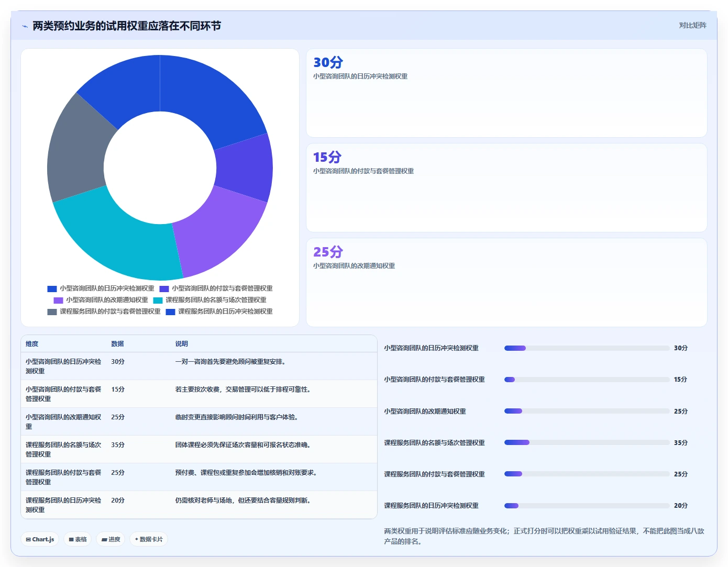This screenshot has width=728, height=567.
Task: Click progress bar for 课程服务团队的名额与场次管理权重 35分
Action: pyautogui.click(x=587, y=442)
